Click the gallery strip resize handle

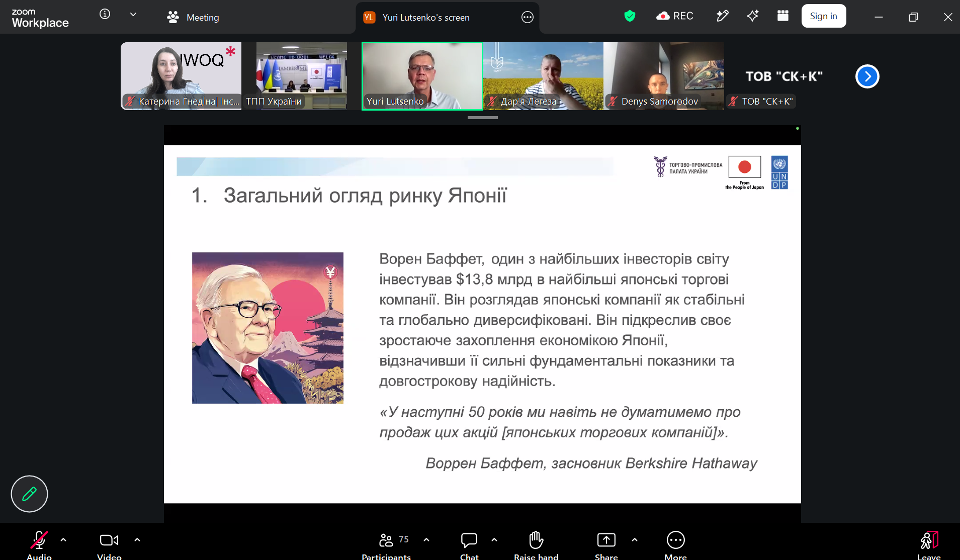pos(482,118)
